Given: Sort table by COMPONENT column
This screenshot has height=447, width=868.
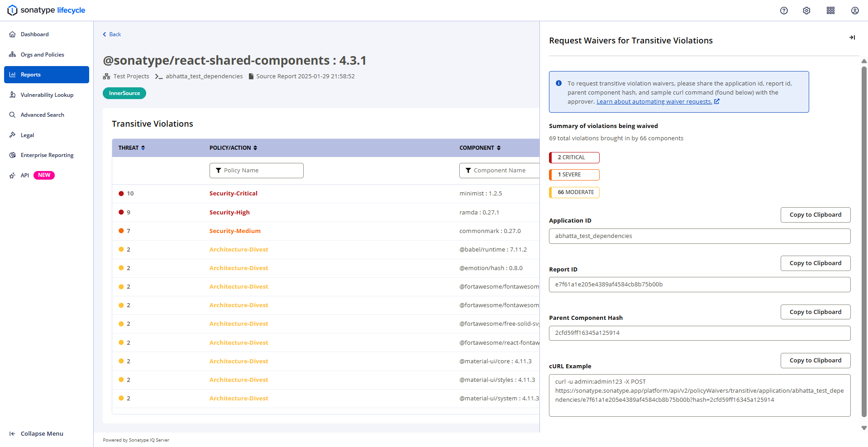Looking at the screenshot, I should point(480,148).
